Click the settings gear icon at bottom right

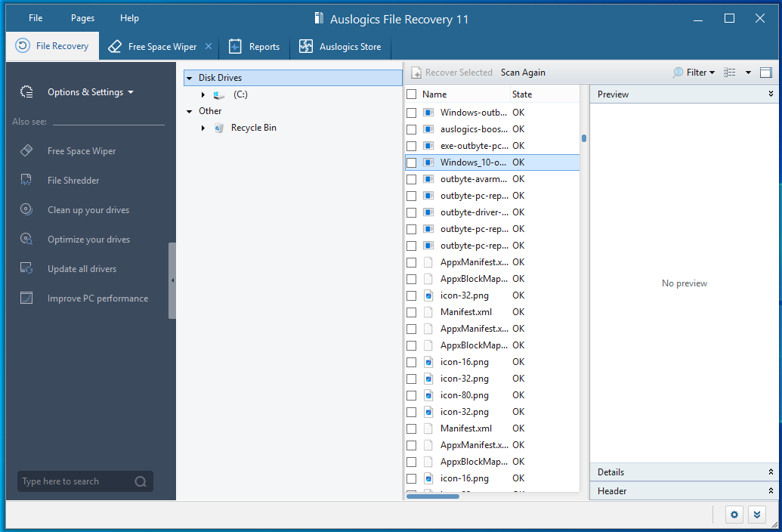[x=734, y=515]
